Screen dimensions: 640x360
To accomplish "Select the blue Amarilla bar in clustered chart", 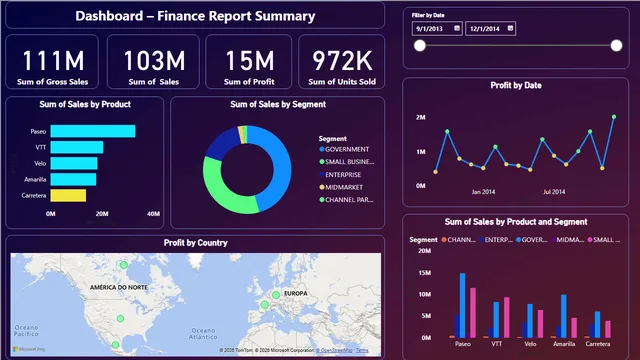I will (x=564, y=316).
